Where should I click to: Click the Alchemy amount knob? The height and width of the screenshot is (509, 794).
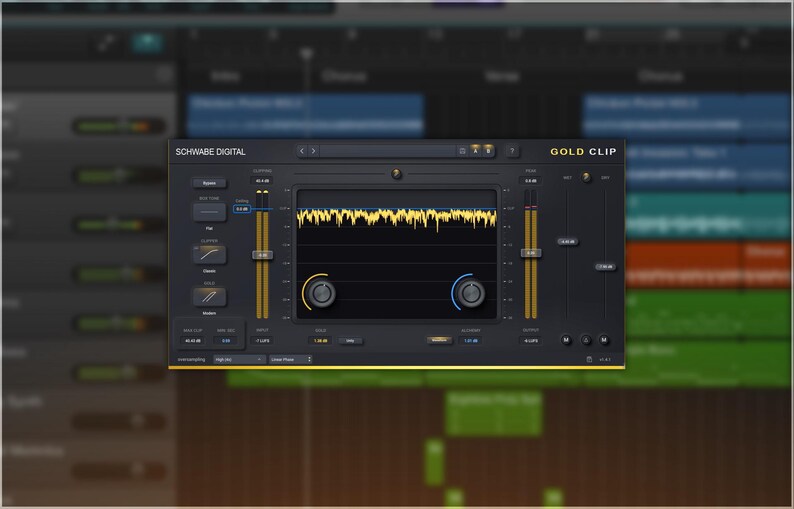tap(470, 293)
